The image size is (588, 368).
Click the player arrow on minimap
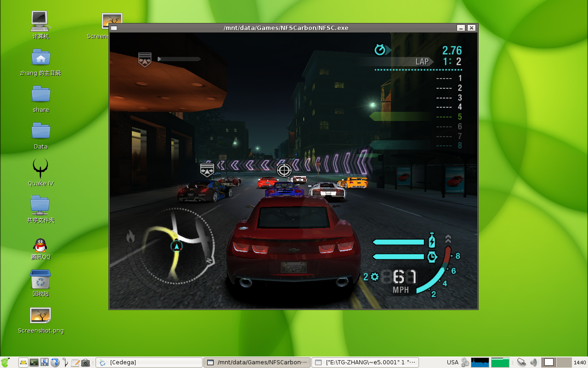(176, 246)
